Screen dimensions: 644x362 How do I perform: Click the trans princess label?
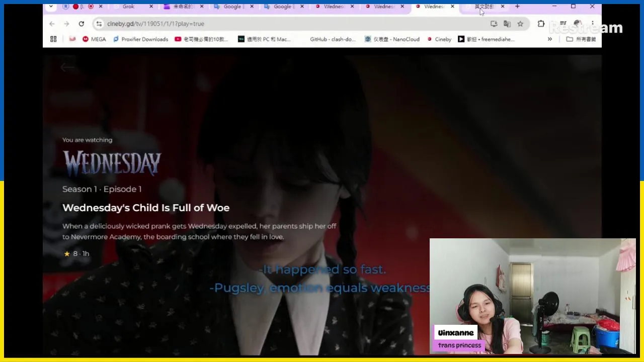tap(459, 345)
